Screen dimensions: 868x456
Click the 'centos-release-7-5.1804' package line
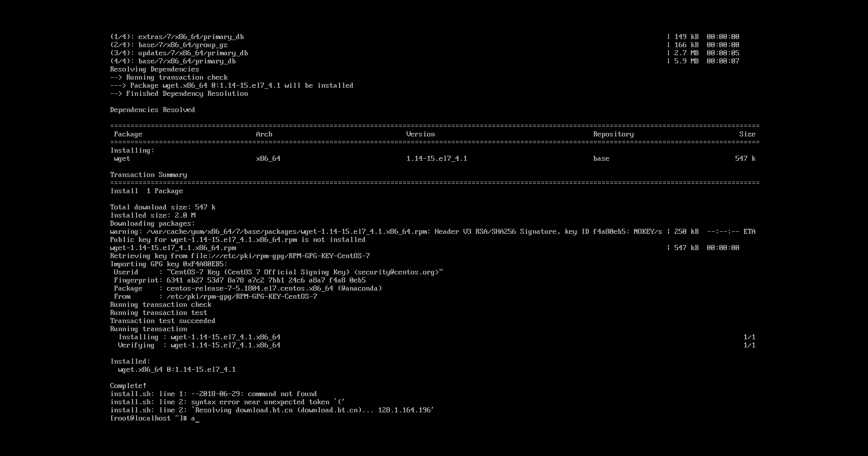[x=248, y=288]
